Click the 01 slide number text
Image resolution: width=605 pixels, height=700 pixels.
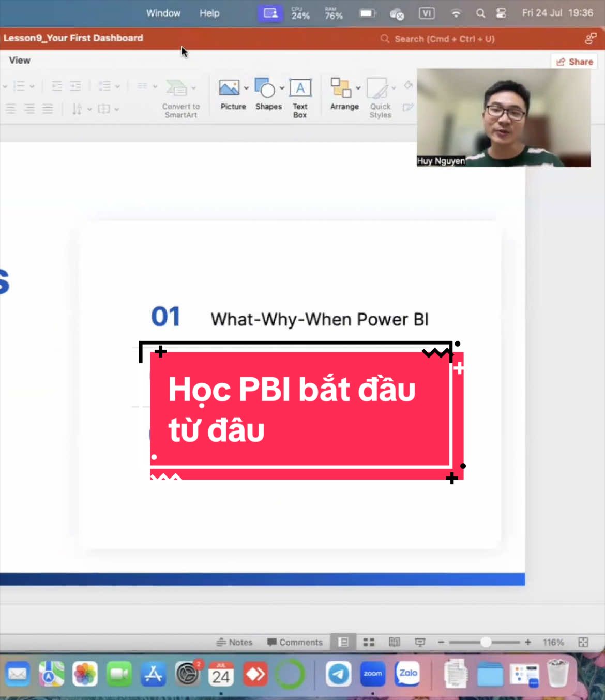point(165,317)
